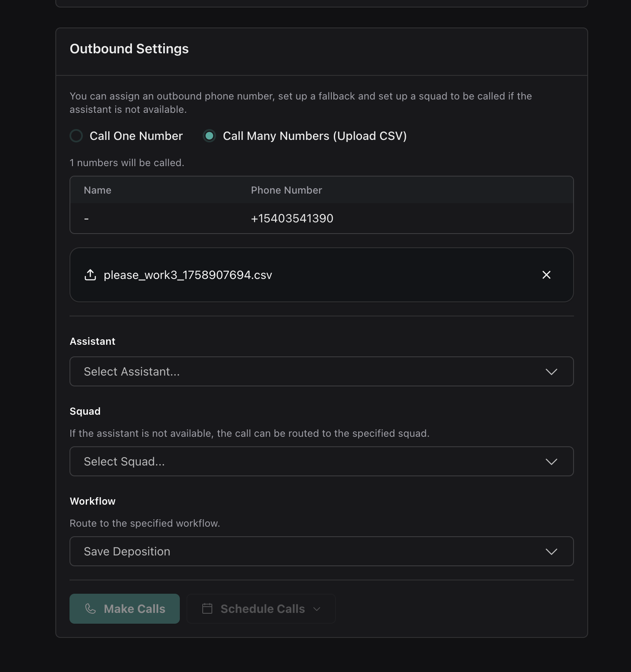Click the Schedule Calls button label
Screen dimensions: 631x672
[x=263, y=609]
